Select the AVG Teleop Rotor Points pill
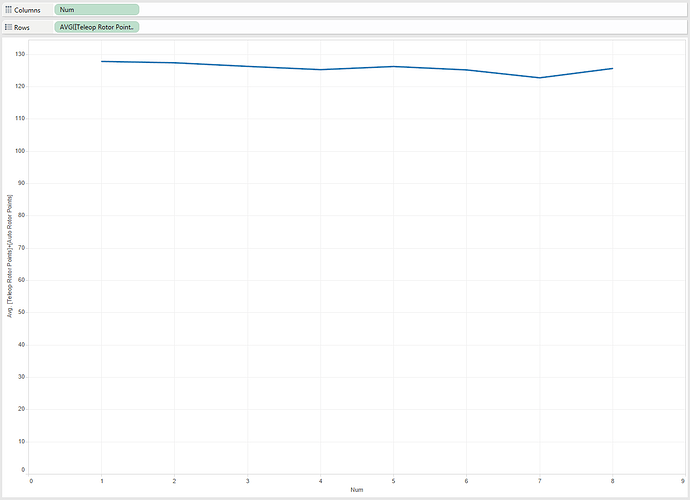Screen dimensions: 690x500 (x=96, y=27)
